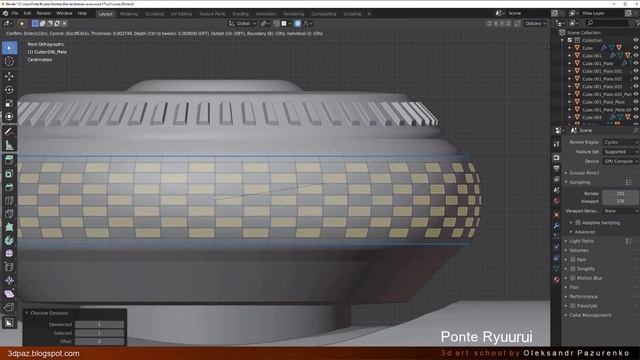Screen dimensions: 640x360
Task: Open the Output properties tab
Action: 556,168
